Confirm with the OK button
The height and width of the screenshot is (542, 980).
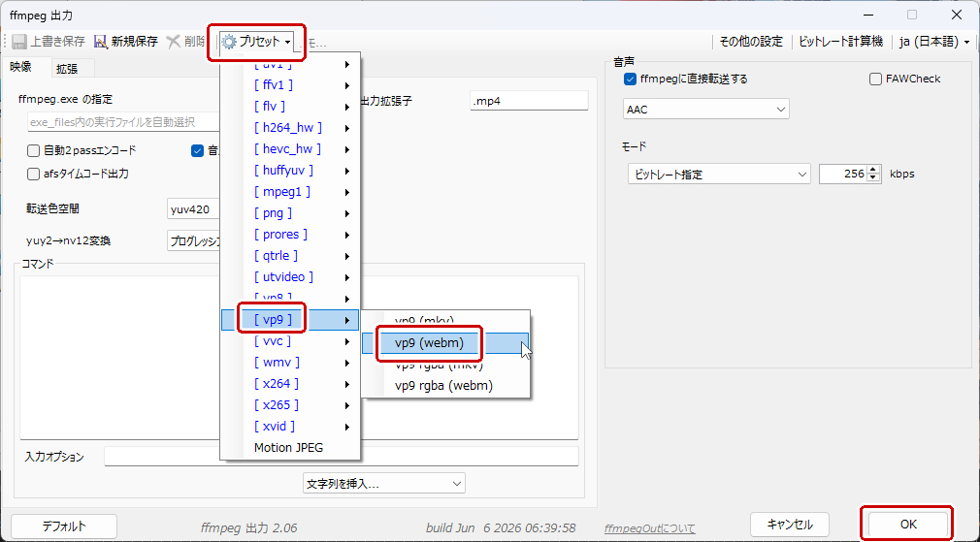907,524
